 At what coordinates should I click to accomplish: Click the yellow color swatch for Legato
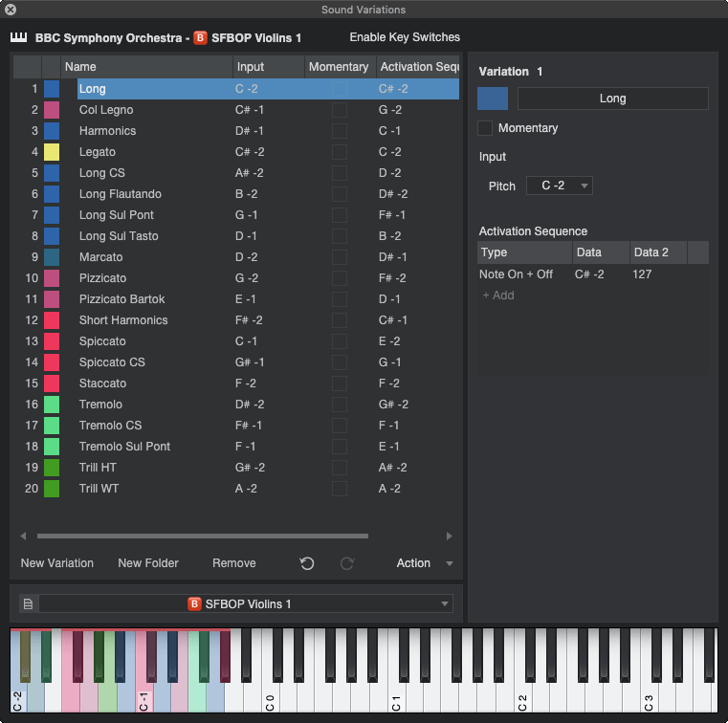[52, 152]
